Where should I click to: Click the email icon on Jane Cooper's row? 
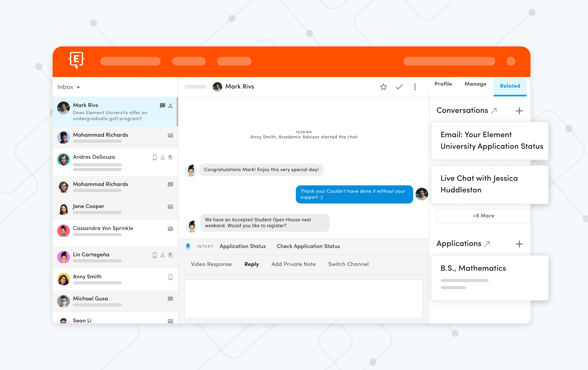point(170,207)
